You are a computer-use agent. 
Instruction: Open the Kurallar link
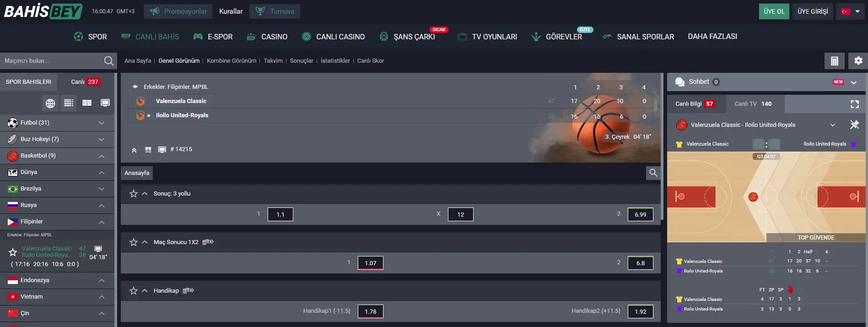(x=231, y=11)
